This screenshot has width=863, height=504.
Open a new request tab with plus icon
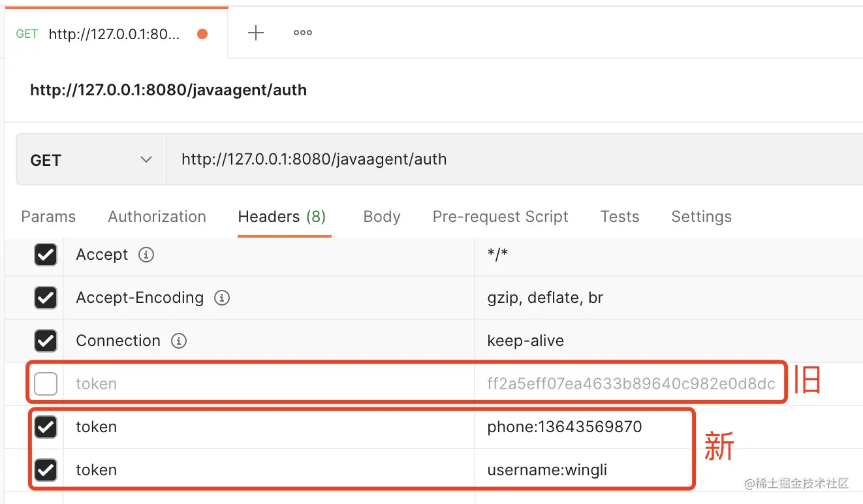256,33
